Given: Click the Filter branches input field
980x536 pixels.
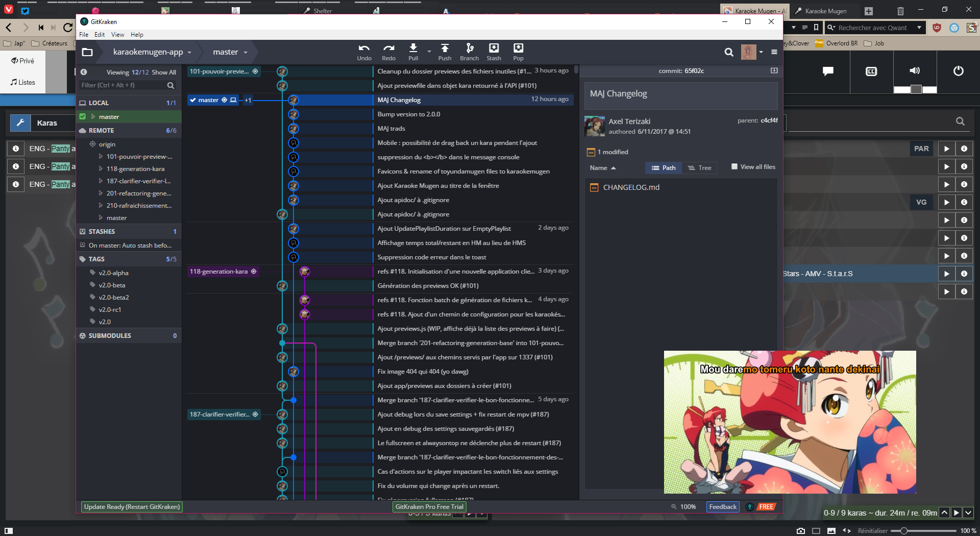Looking at the screenshot, I should coord(122,85).
